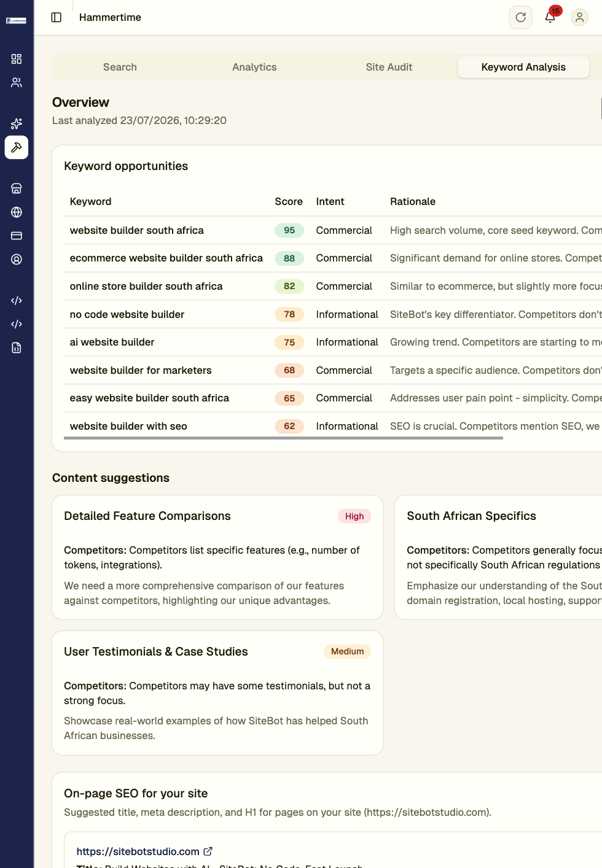Select row 'ecommerce website builder south africa'

(x=333, y=258)
